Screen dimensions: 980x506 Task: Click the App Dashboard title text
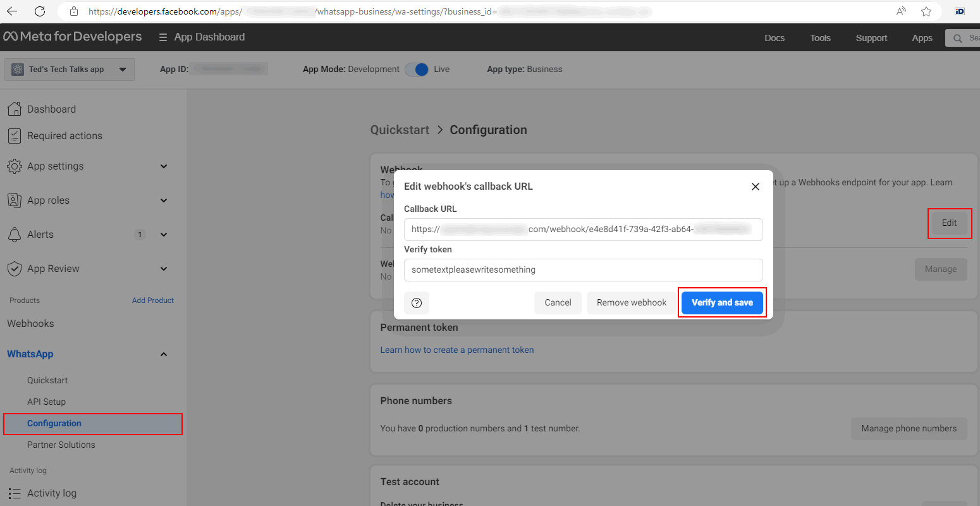coord(209,37)
